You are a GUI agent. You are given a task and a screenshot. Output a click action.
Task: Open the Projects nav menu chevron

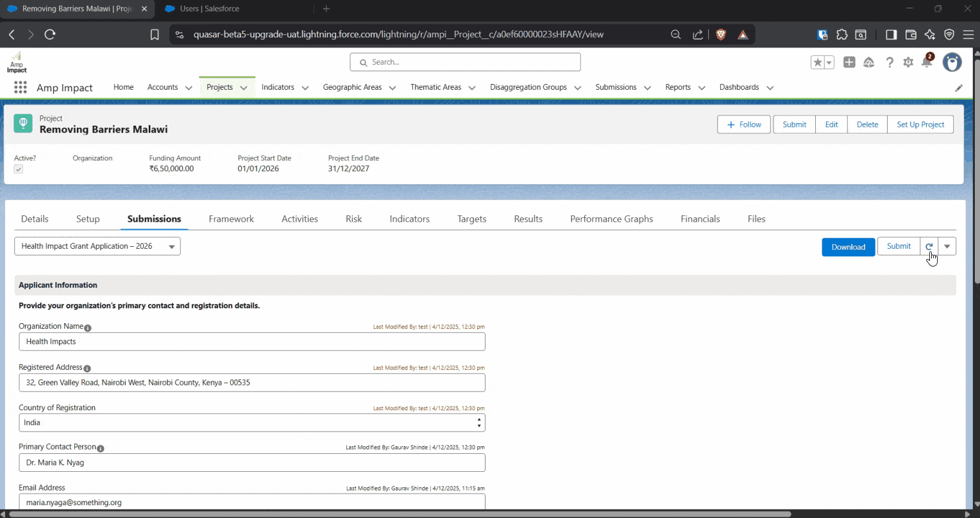[244, 88]
